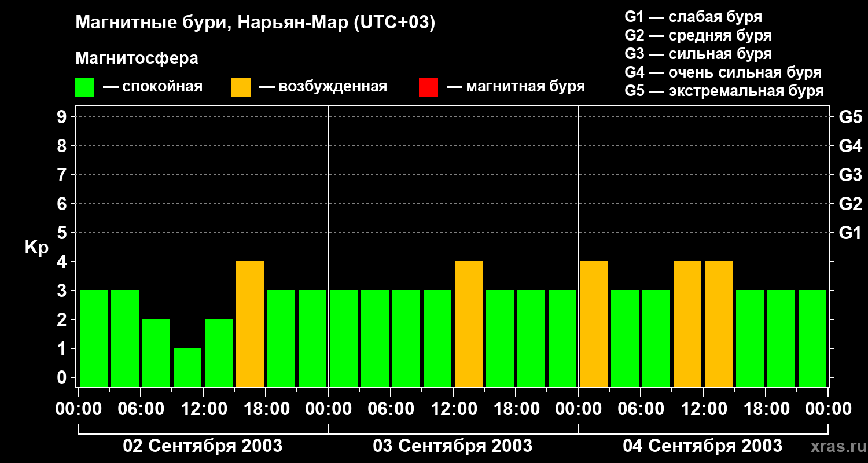868x463 pixels.
Task: Click the 'G3' right-axis label
Action: click(x=851, y=175)
